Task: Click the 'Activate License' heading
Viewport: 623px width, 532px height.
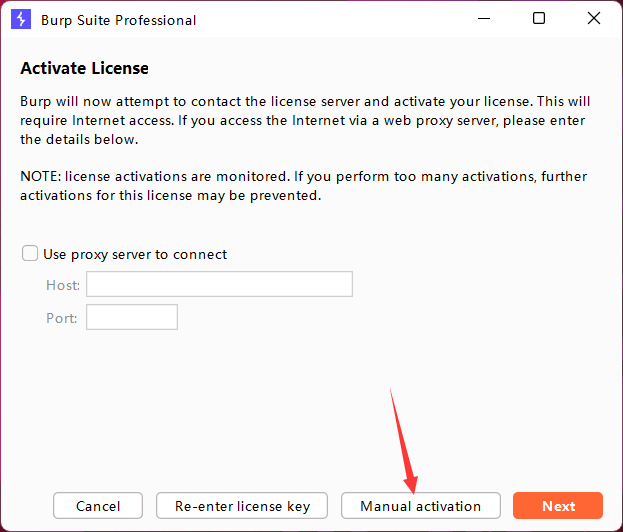Action: click(84, 69)
